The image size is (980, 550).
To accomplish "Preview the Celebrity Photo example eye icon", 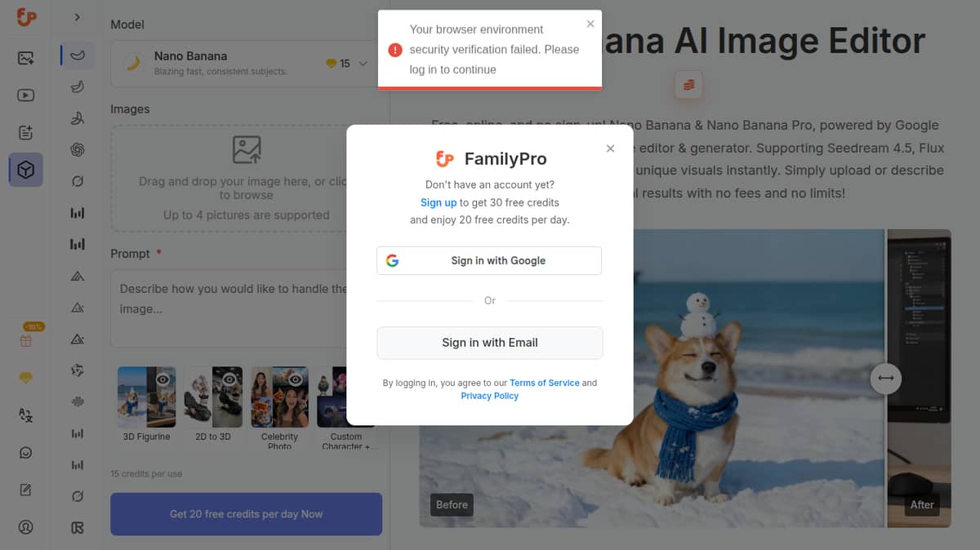I will pos(296,379).
